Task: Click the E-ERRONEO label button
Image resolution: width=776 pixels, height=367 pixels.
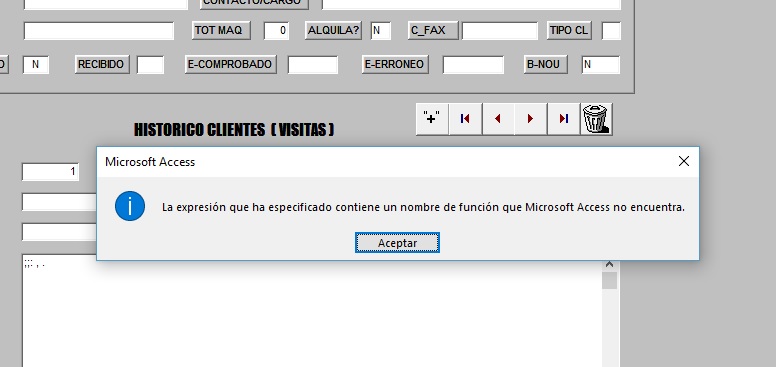Action: point(395,64)
